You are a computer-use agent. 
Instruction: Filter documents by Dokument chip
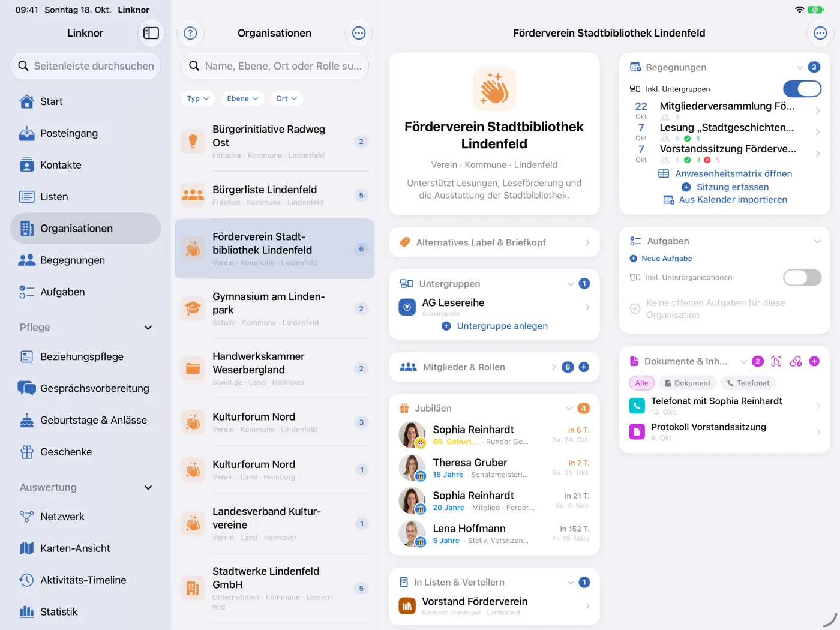pos(687,383)
